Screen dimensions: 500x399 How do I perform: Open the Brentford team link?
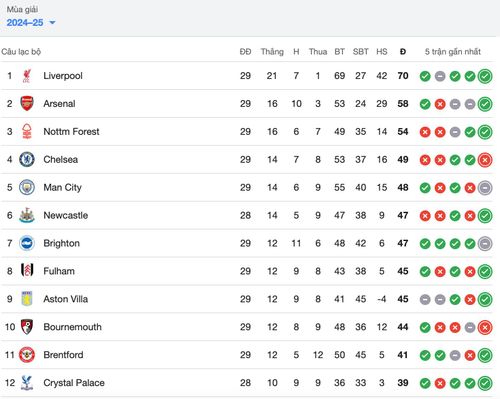(x=63, y=355)
